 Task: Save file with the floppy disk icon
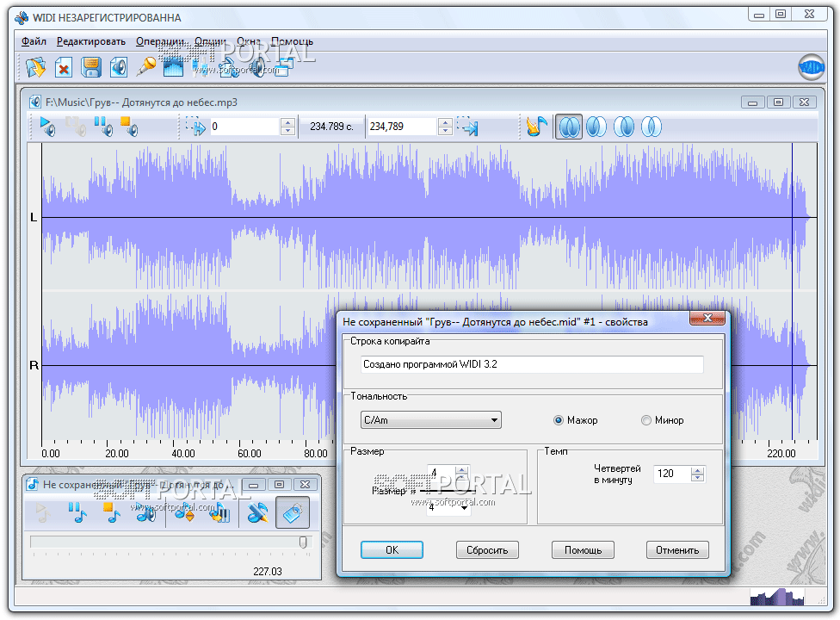pyautogui.click(x=91, y=67)
